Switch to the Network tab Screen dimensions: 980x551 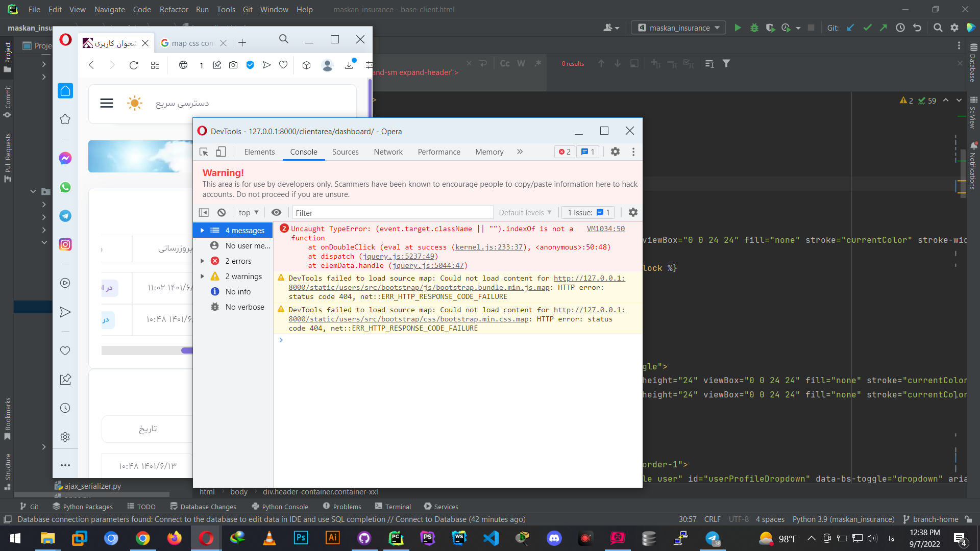pos(388,152)
